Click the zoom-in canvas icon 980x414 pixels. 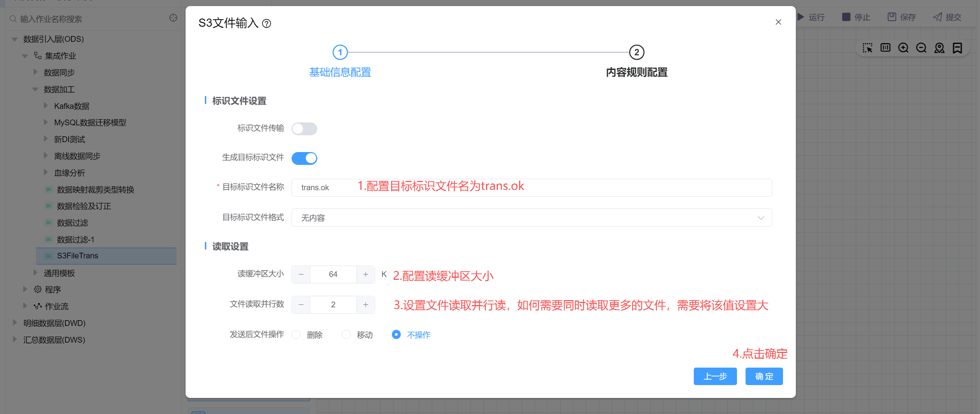point(903,48)
